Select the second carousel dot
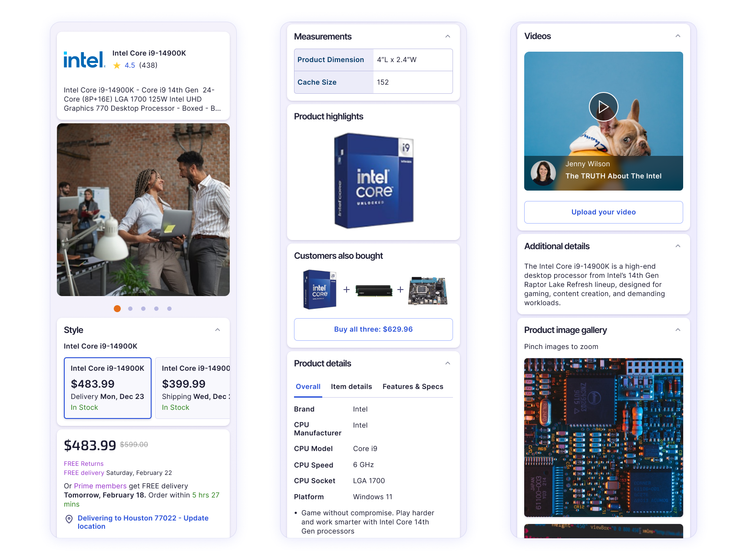Screen dimensions: 747x560 click(130, 309)
